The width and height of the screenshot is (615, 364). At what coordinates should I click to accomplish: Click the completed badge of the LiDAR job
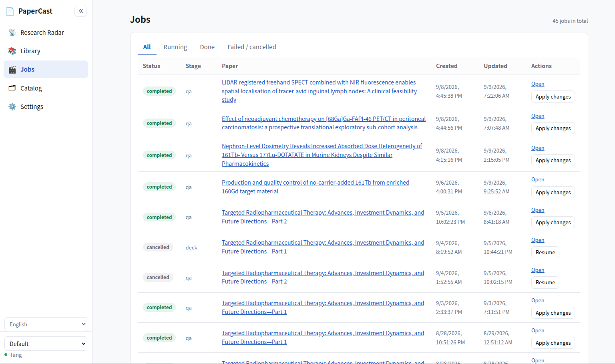click(x=159, y=91)
